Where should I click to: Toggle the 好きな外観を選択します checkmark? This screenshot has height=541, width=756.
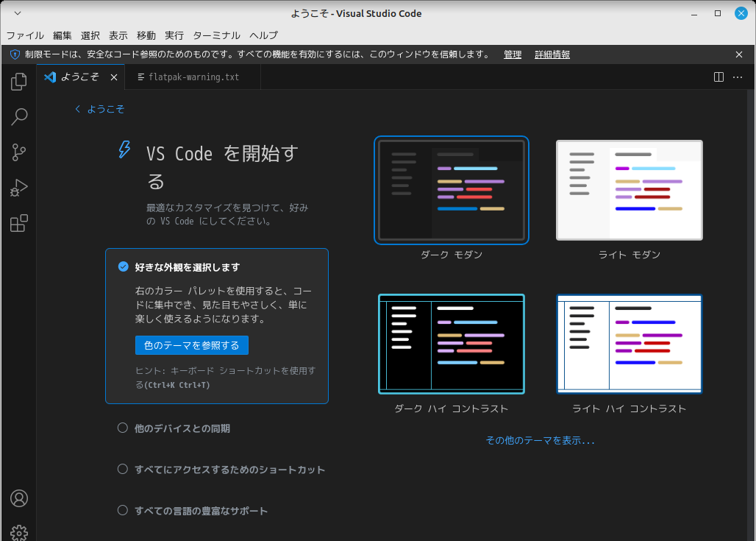coord(124,266)
